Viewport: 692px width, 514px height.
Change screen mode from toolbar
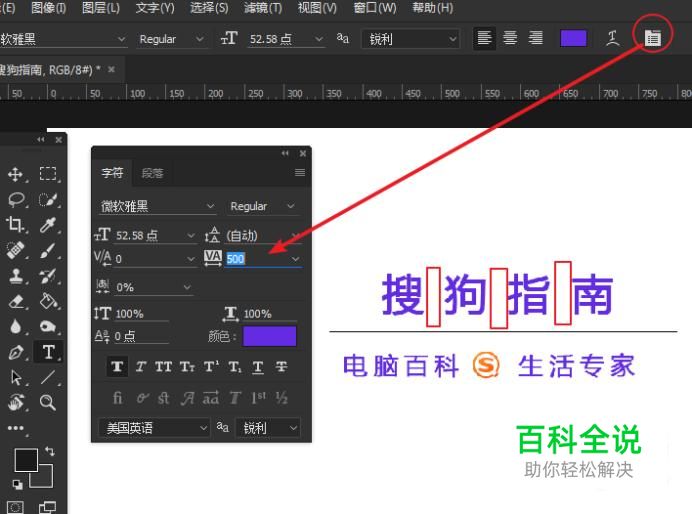(x=47, y=507)
